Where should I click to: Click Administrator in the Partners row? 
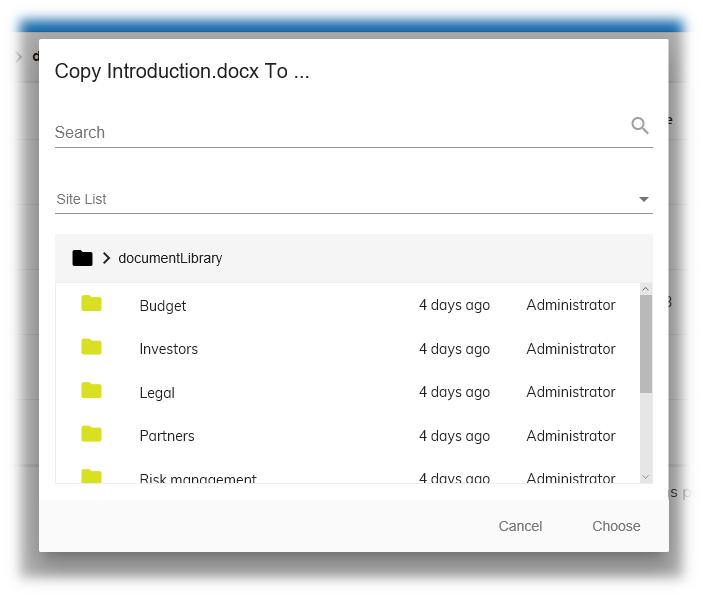(571, 436)
